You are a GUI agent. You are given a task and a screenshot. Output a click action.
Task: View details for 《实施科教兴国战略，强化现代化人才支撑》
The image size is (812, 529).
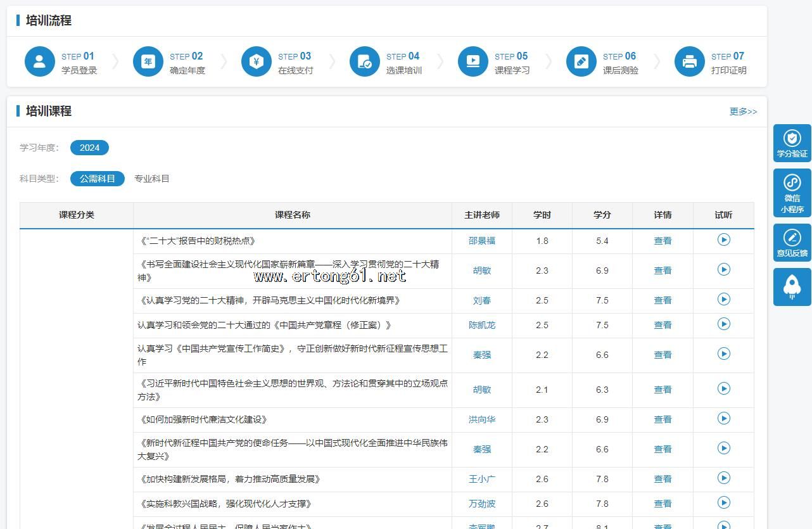663,504
